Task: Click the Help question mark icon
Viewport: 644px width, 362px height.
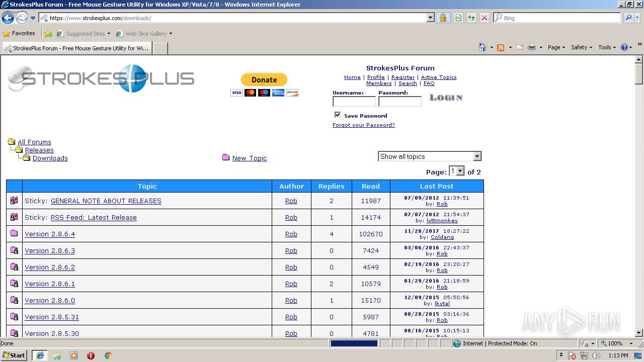Action: coord(624,47)
